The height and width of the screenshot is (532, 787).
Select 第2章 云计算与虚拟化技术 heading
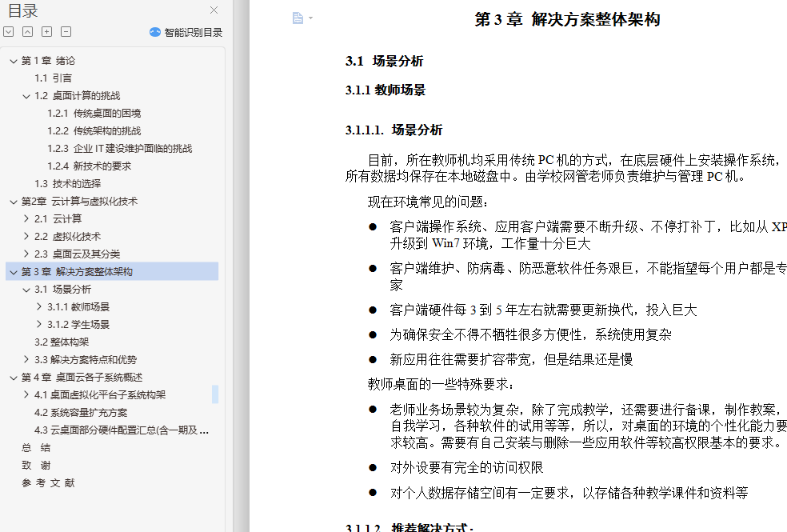tap(79, 202)
